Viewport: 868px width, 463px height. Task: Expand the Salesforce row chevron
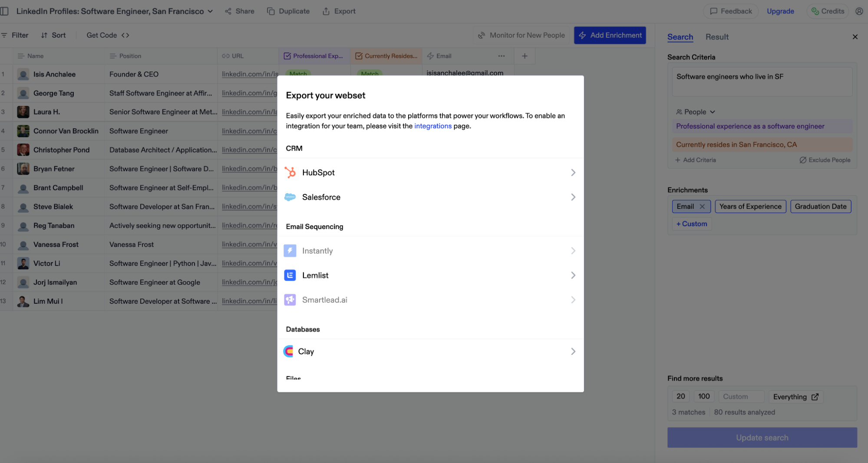tap(573, 197)
